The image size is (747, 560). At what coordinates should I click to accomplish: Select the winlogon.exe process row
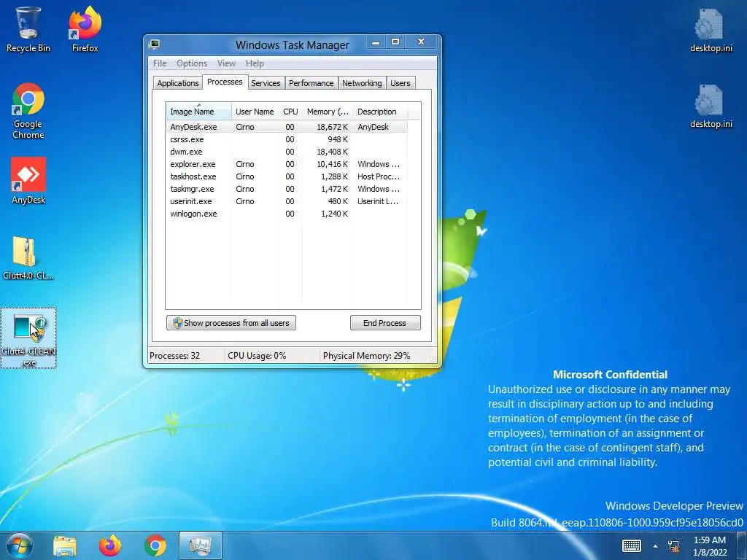click(x=286, y=214)
